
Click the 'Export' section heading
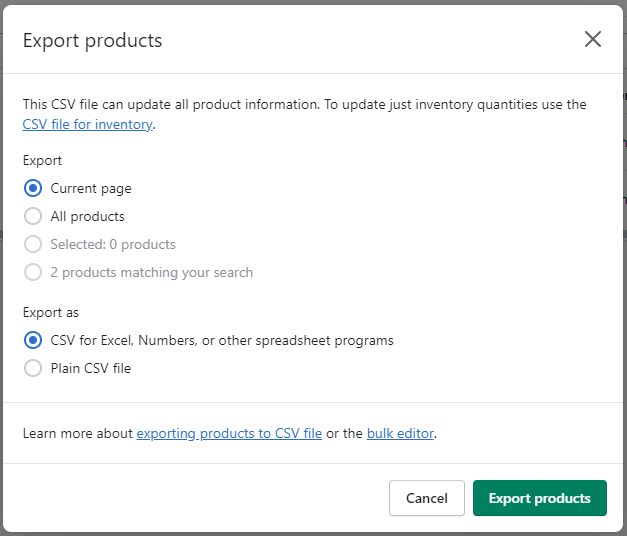point(42,160)
